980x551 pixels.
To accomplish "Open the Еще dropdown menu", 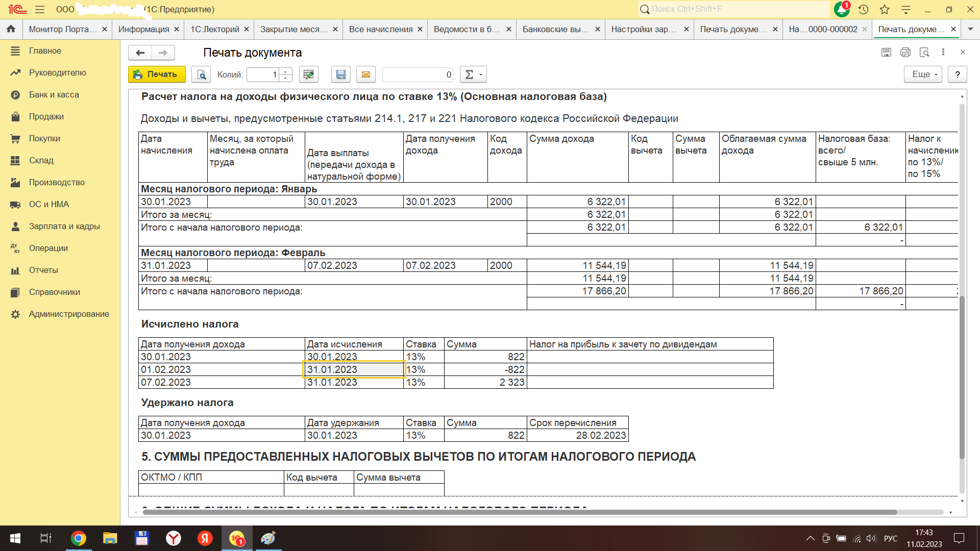I will pos(922,74).
